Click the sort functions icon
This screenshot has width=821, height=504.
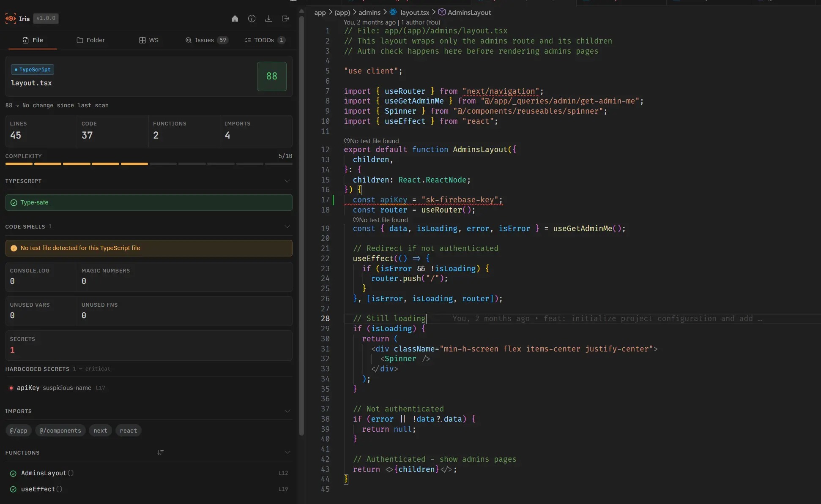[x=160, y=452]
